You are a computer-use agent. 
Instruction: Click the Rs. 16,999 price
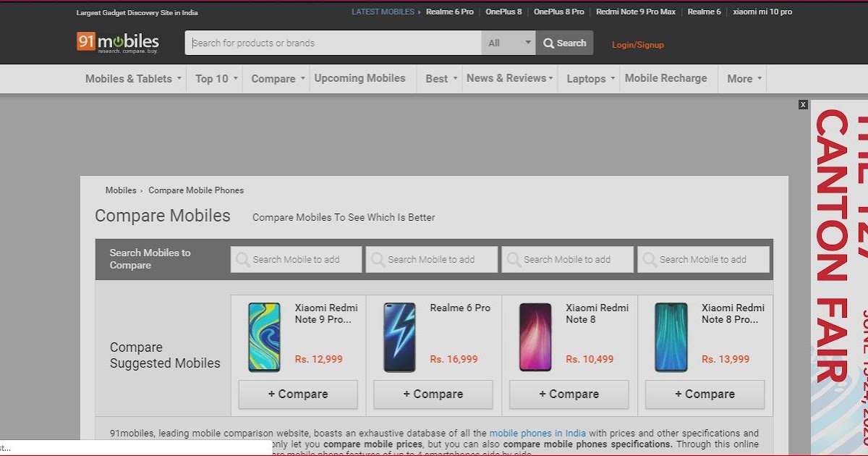pos(454,359)
